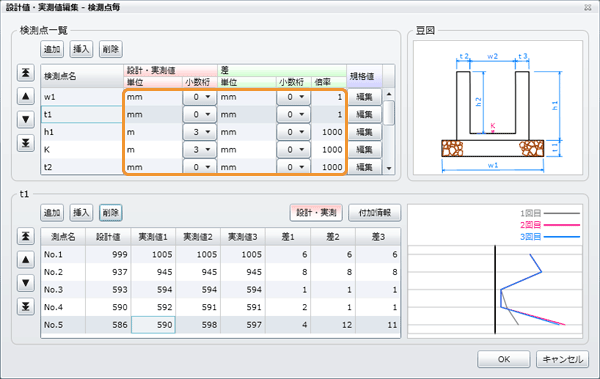600x379 pixels.
Task: Open 設計・実測値 小数桁 dropdown for t1
Action: 200,114
